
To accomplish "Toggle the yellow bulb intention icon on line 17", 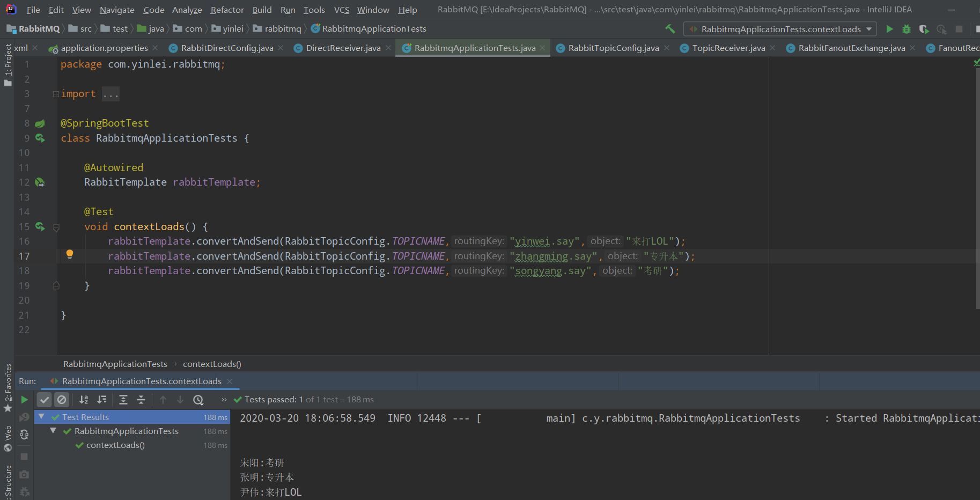I will 69,254.
